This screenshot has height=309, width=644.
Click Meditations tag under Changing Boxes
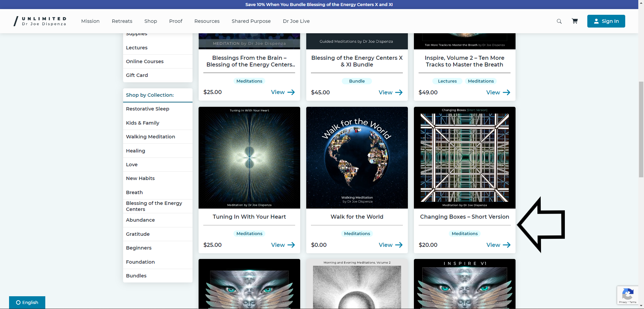tap(465, 233)
